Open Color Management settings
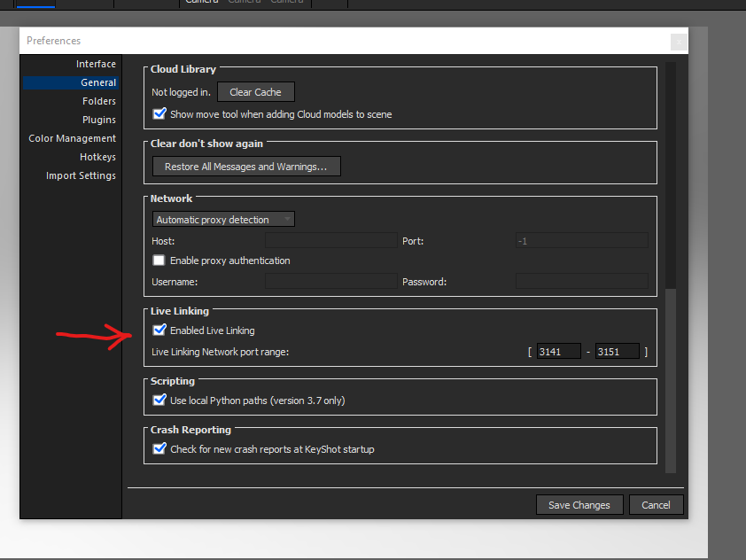The width and height of the screenshot is (746, 560). pos(72,138)
